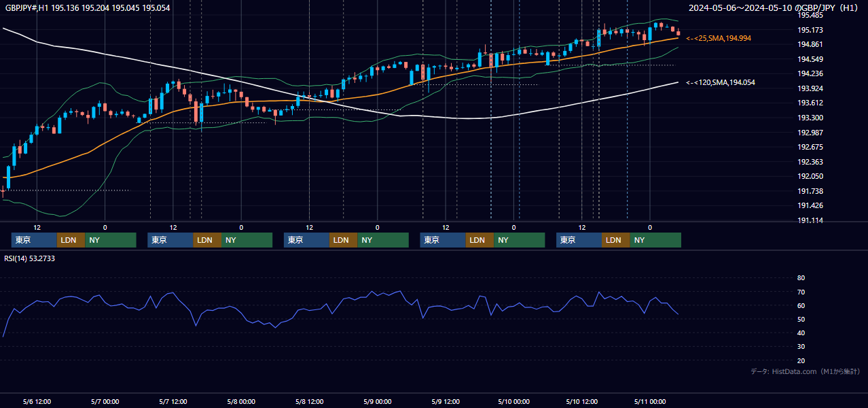Click price axis value 195.485
This screenshot has height=408, width=868.
point(810,15)
